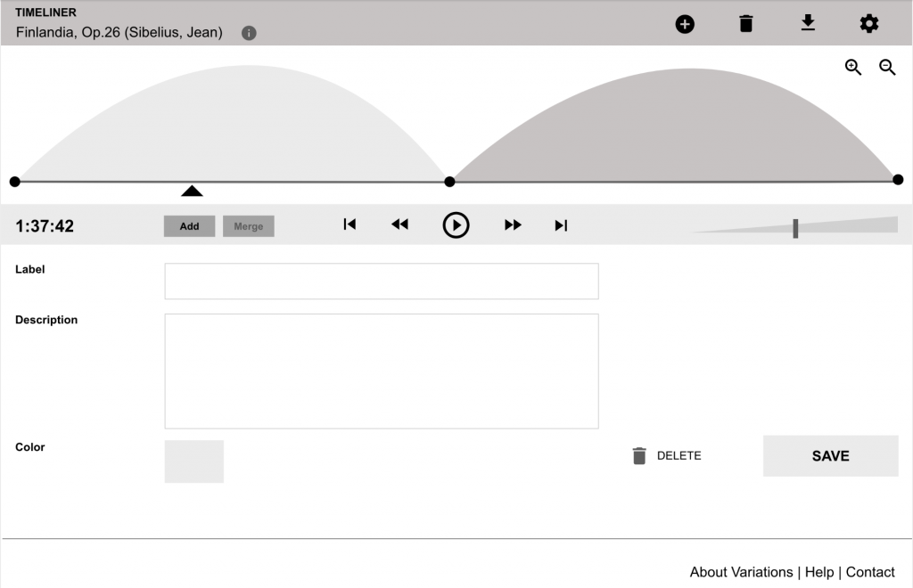Image resolution: width=913 pixels, height=588 pixels.
Task: Click the 1:37:42 time display
Action: [x=45, y=226]
